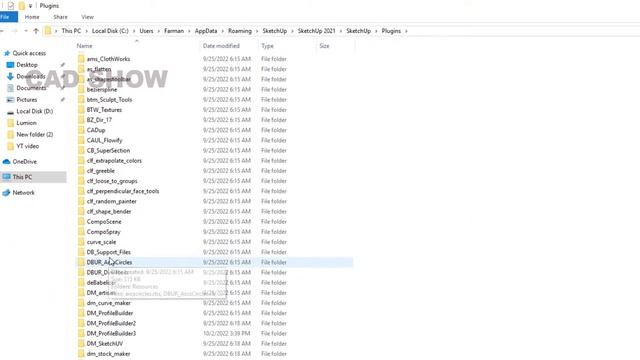This screenshot has height=360, width=640.
Task: Pin toggle beside Pictures in sidebar
Action: tap(62, 100)
